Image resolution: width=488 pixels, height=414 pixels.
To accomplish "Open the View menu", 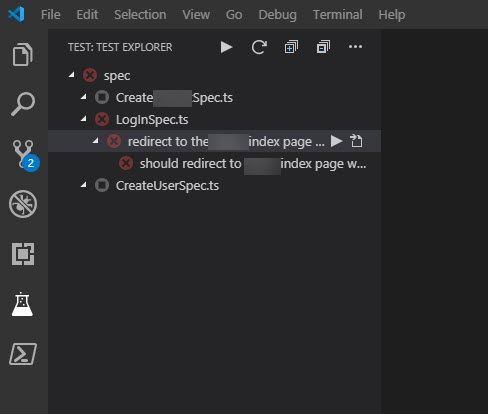I will coord(196,15).
